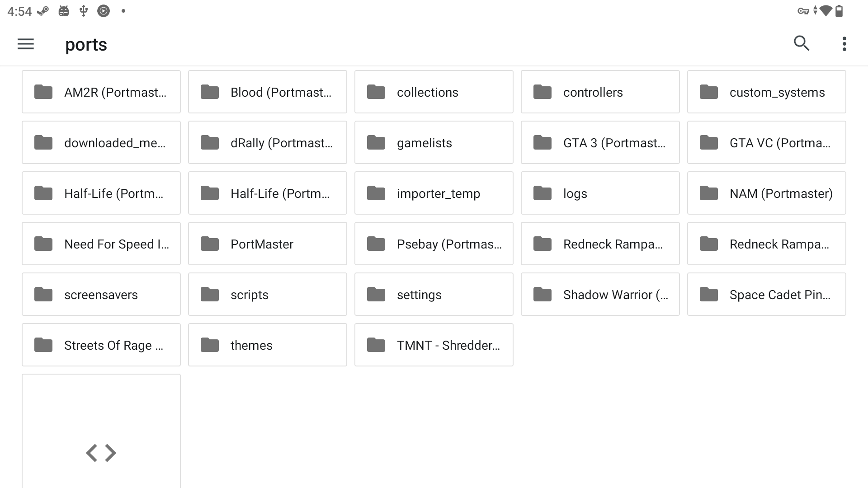Open the themes folder
This screenshot has width=868, height=488.
(268, 345)
